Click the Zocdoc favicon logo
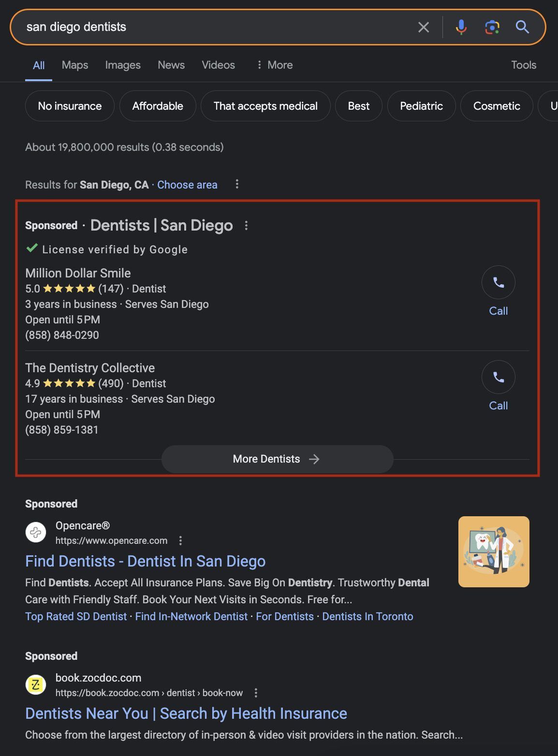 pos(36,685)
